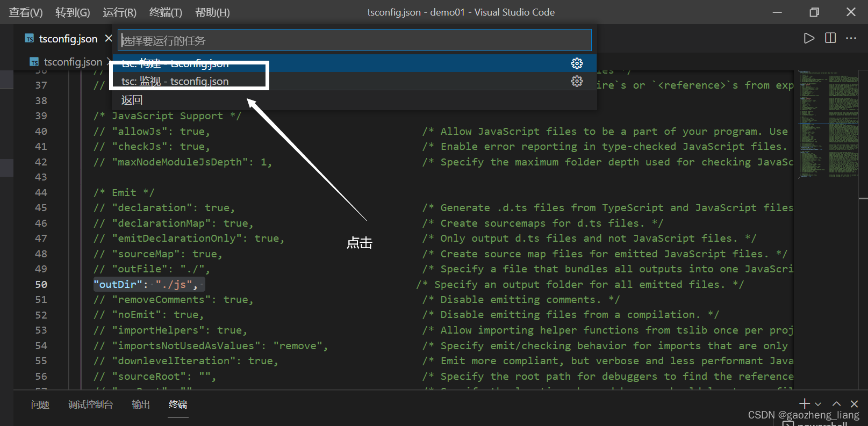Split the editor with the layout icon
Screen dimensions: 868x426
click(x=830, y=38)
